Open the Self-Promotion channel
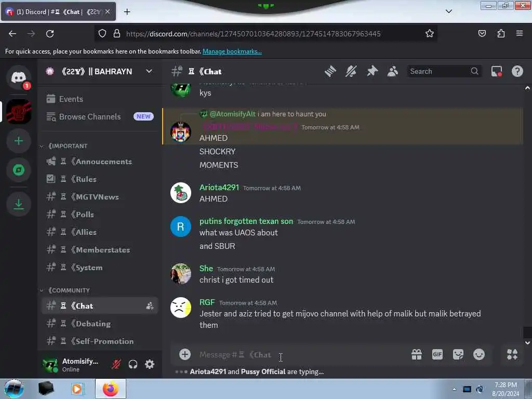This screenshot has width=532, height=399. (99, 341)
